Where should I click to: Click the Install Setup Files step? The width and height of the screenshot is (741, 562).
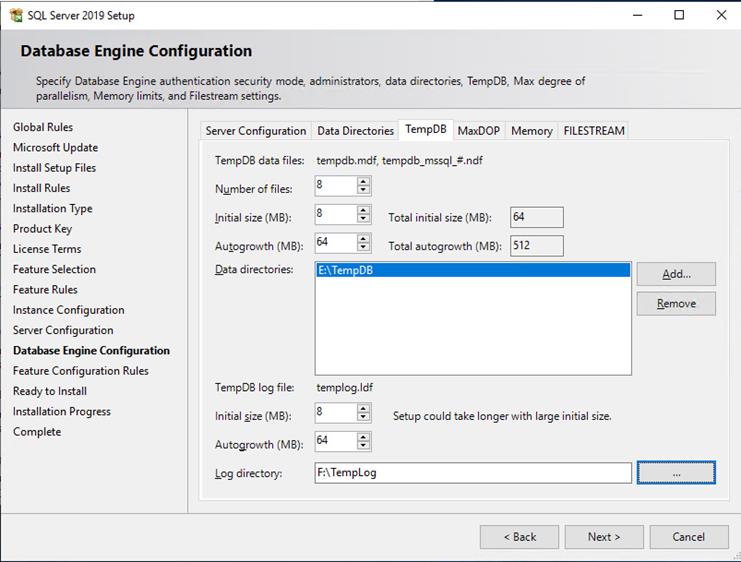point(54,168)
